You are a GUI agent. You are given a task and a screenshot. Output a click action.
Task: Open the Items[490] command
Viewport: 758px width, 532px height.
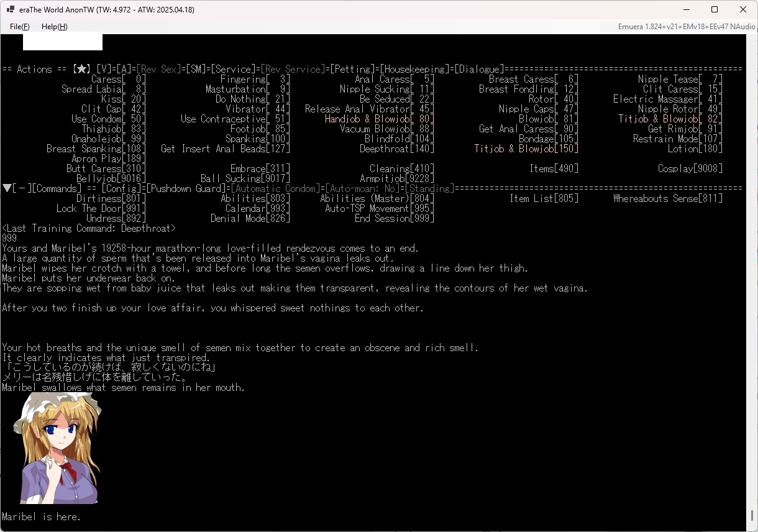tap(554, 168)
